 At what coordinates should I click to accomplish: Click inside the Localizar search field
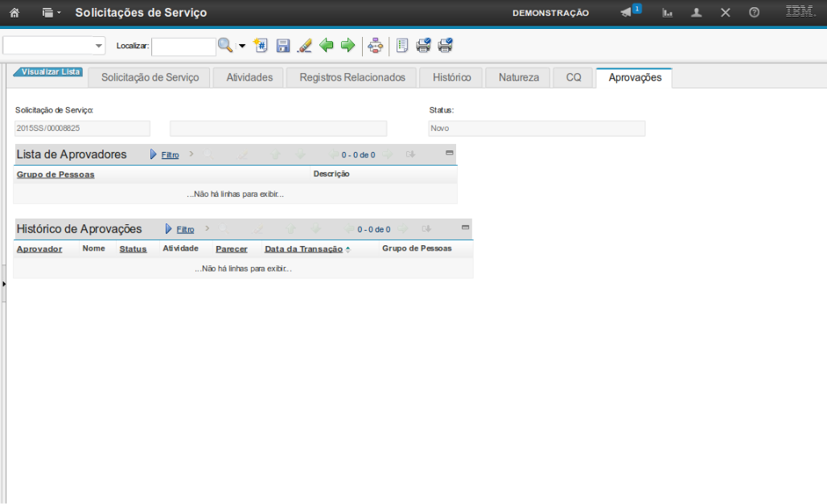tap(183, 47)
